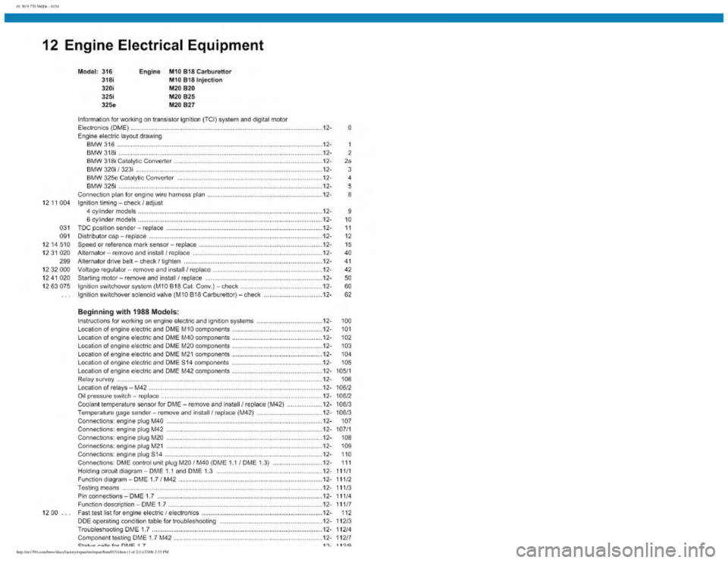Click 'Troubleshooting DME 1.7' row
The image size is (728, 563).
pos(215,530)
